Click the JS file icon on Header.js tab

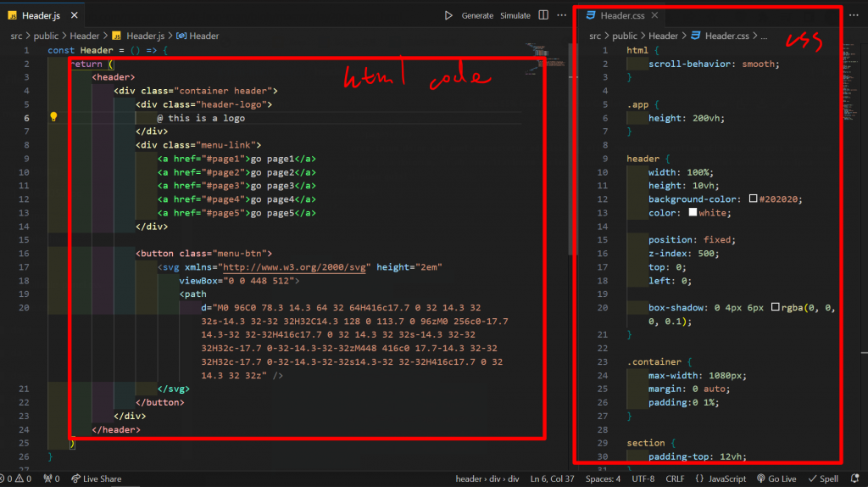(12, 15)
